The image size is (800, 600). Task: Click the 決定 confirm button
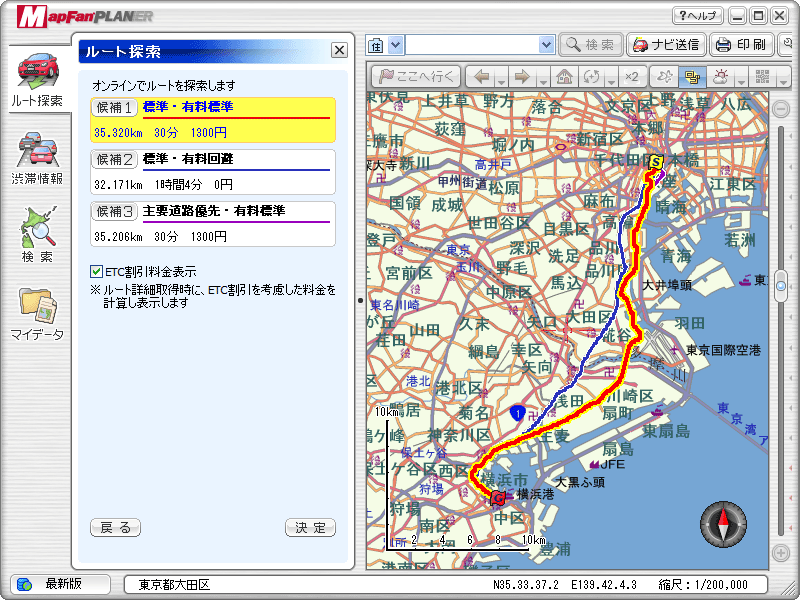pyautogui.click(x=310, y=528)
